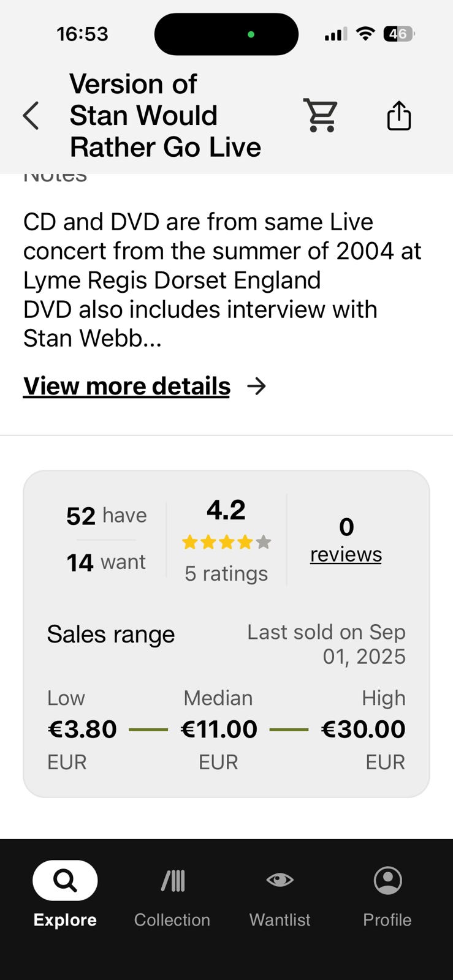The image size is (453, 980).
Task: Switch to the Wantlist tab label
Action: click(280, 919)
